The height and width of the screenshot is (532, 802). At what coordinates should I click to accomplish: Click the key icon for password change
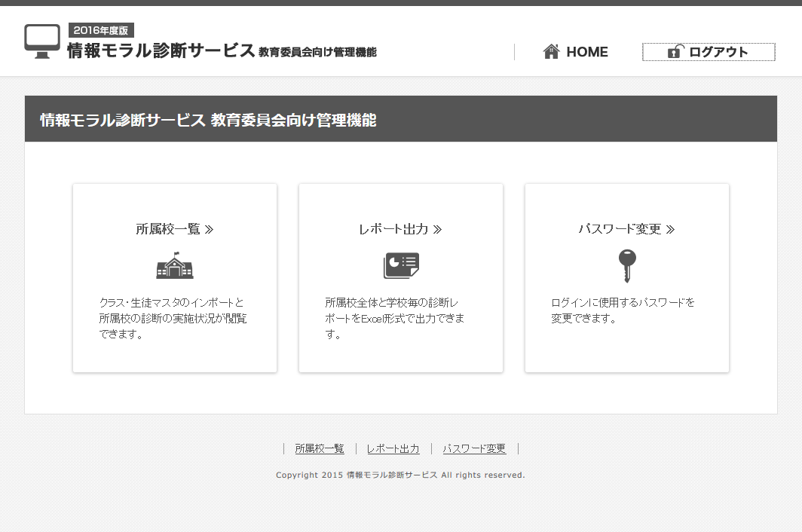(x=626, y=266)
